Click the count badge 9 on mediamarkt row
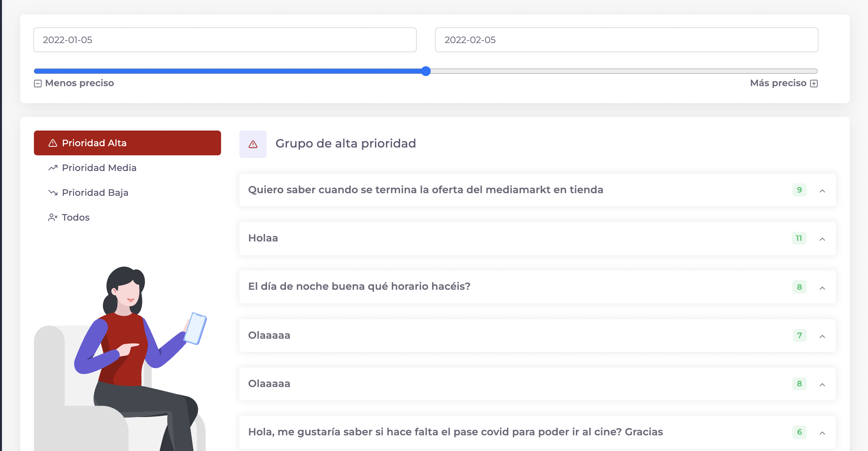The height and width of the screenshot is (451, 868). pyautogui.click(x=799, y=190)
